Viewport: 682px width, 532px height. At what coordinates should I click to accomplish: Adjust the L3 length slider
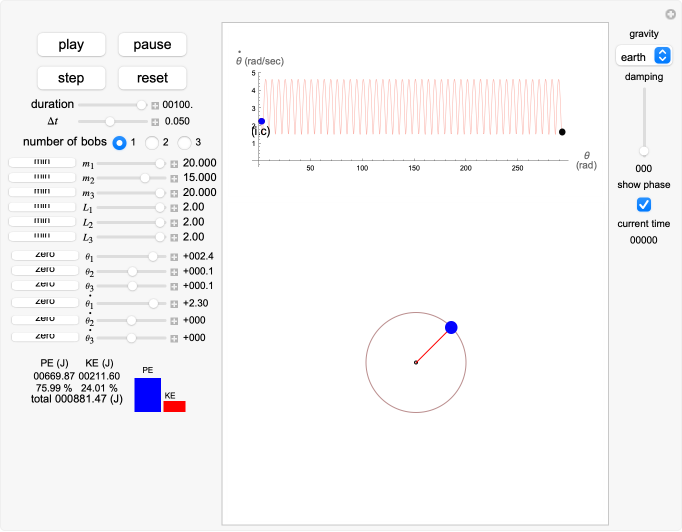point(131,237)
